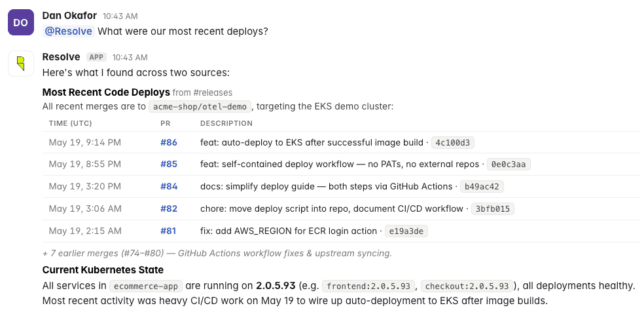644x312 pixels.
Task: Open pull request #85 link
Action: [x=169, y=165]
